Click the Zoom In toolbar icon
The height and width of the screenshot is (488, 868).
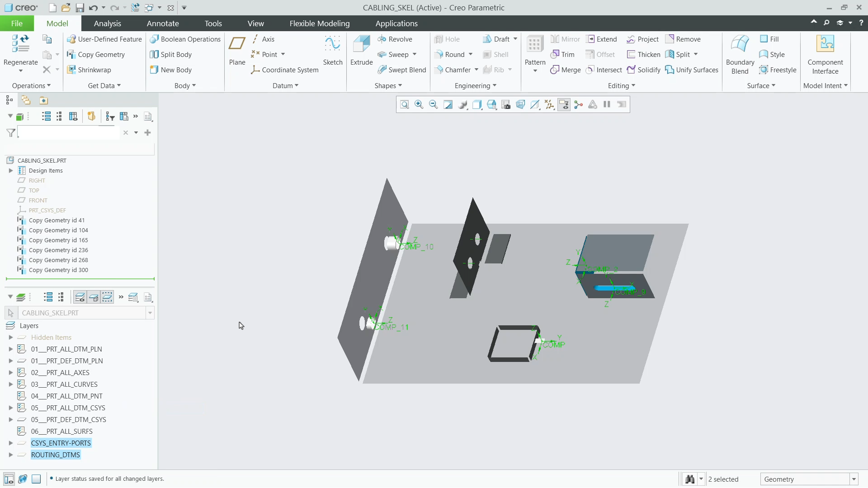tap(419, 105)
